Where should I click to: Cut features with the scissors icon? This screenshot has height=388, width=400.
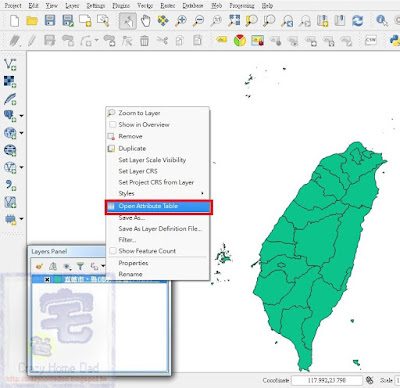coord(162,41)
